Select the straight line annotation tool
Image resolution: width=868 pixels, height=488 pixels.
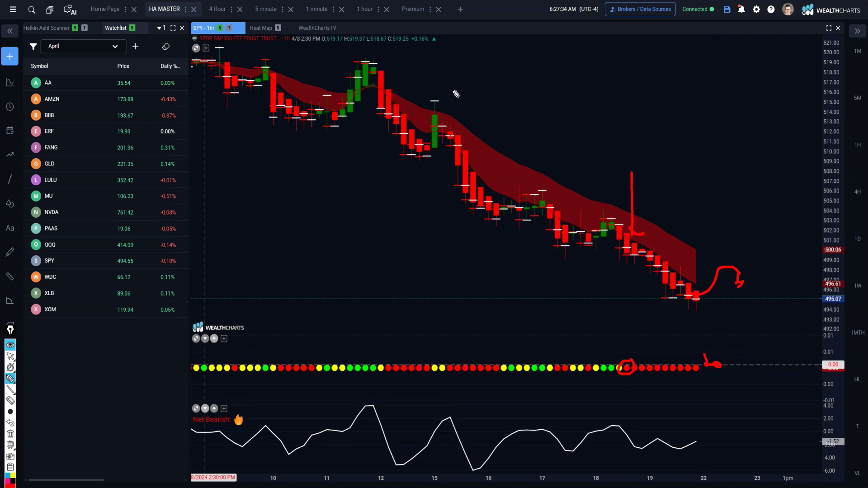click(10, 389)
